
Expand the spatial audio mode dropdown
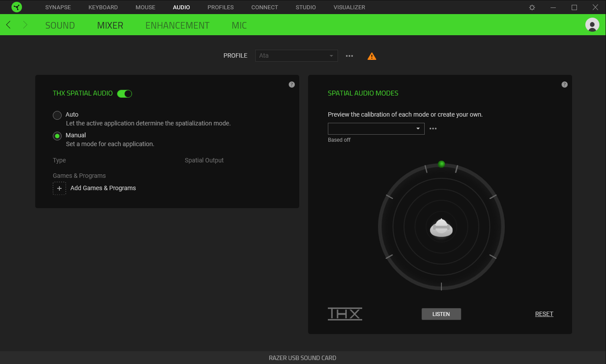376,129
